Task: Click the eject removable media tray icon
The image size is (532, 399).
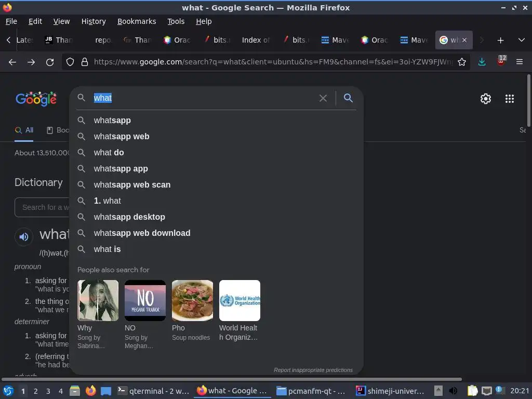Action: [438, 391]
